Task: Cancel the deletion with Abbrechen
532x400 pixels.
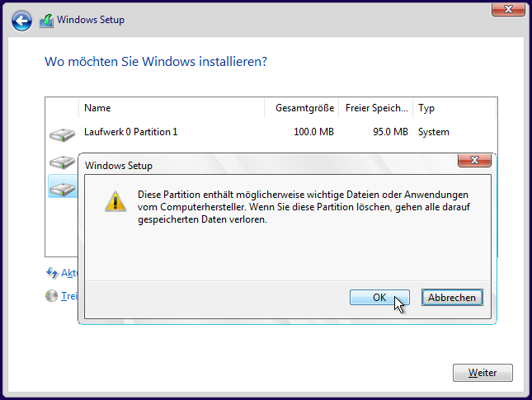Action: point(452,298)
